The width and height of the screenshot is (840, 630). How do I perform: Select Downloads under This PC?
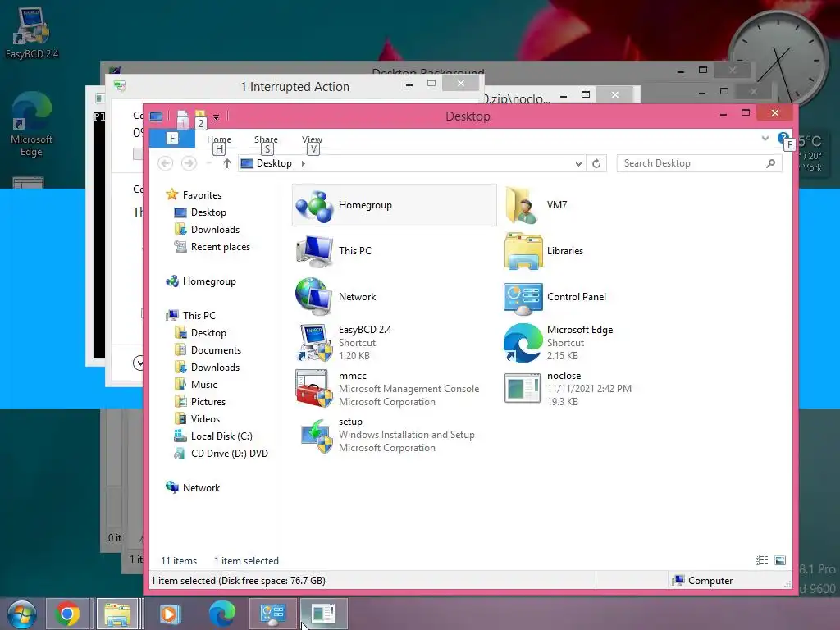[x=215, y=367]
